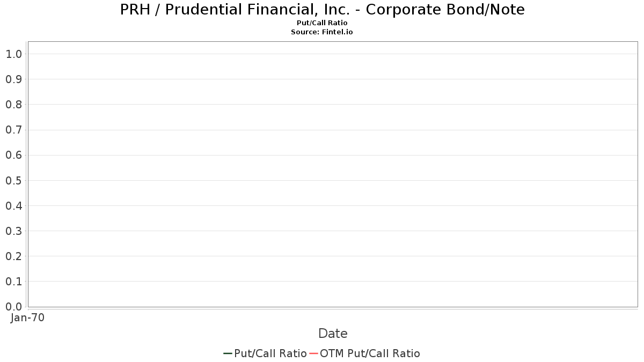Click the dark green Put/Call Ratio legend line

(x=228, y=353)
